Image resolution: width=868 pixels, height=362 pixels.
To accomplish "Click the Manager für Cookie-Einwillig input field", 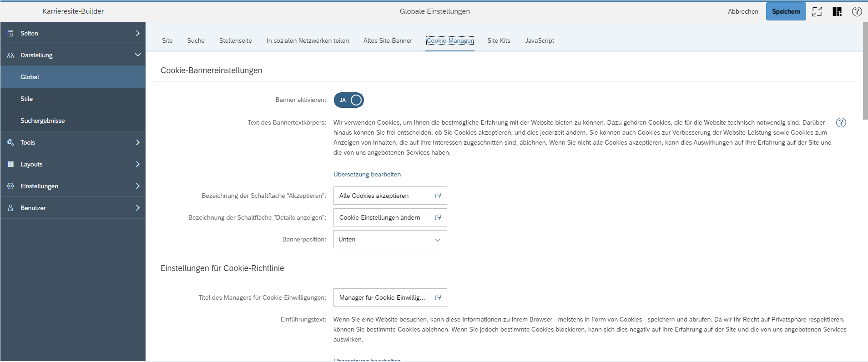I will pyautogui.click(x=390, y=297).
